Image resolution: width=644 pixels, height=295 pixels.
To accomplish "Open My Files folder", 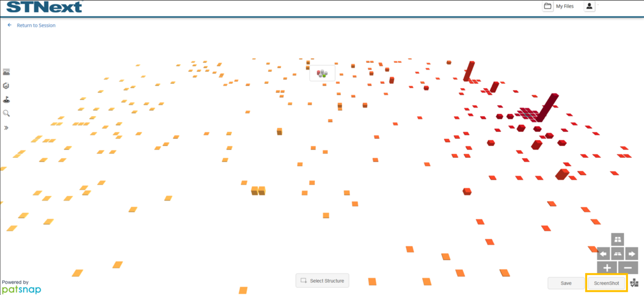I will pyautogui.click(x=559, y=6).
